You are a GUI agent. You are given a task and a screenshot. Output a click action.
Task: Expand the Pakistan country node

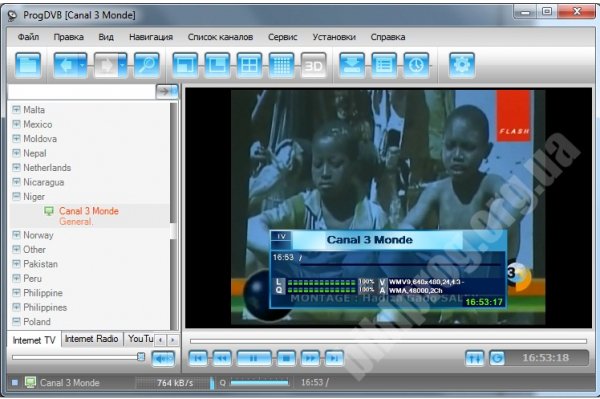(16, 264)
